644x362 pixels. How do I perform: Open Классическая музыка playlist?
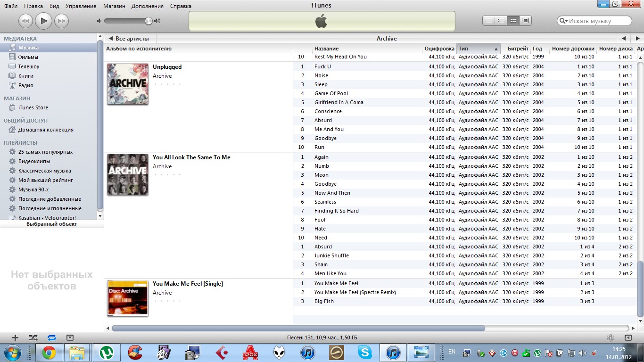tap(45, 171)
